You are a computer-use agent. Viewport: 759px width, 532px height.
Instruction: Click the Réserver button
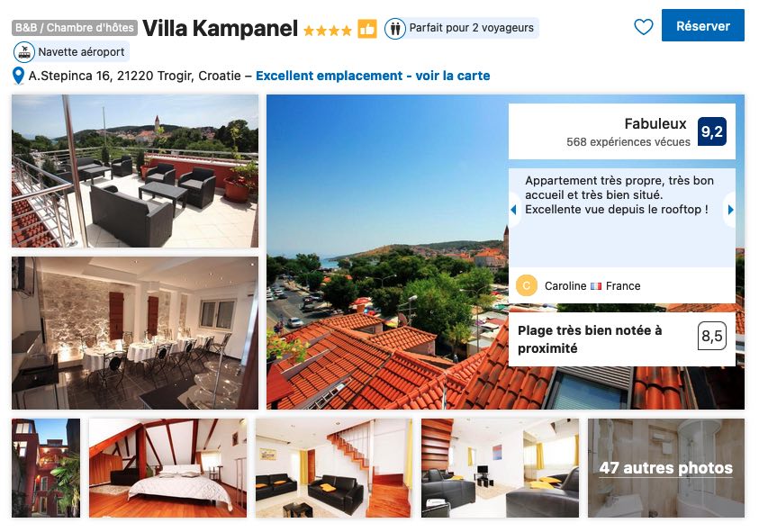pos(702,26)
